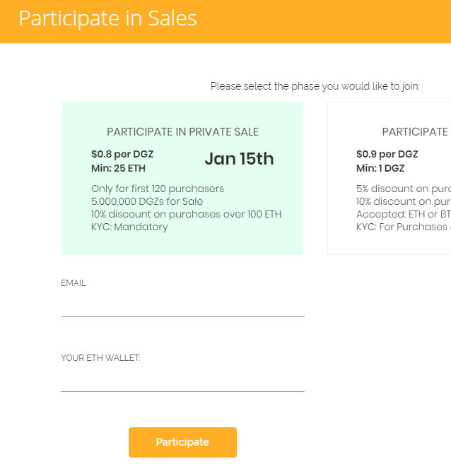Click the 10% discount over 100 ETH line
Screen dimensions: 451x476
pos(186,214)
